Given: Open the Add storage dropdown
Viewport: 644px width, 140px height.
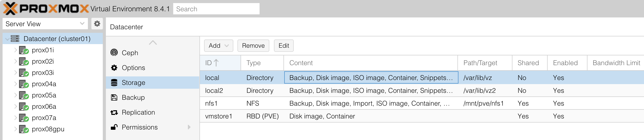Looking at the screenshot, I should click(218, 46).
